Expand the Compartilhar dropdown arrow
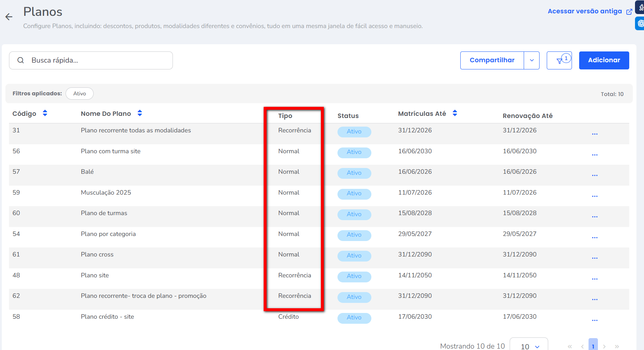The width and height of the screenshot is (644, 350). tap(532, 60)
